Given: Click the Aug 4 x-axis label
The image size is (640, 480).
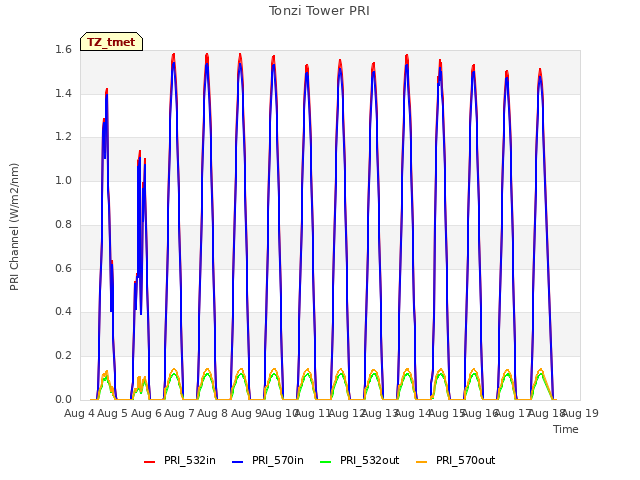Looking at the screenshot, I should (x=79, y=413).
